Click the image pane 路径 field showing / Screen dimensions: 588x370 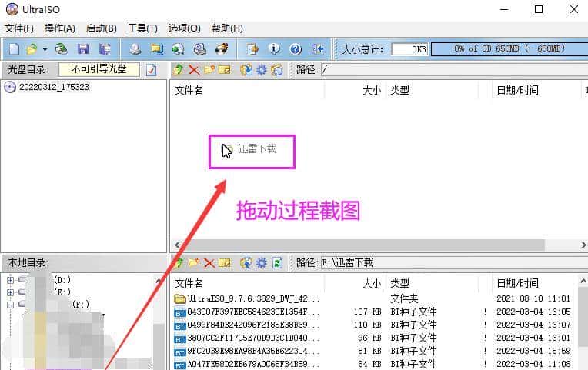click(x=455, y=70)
